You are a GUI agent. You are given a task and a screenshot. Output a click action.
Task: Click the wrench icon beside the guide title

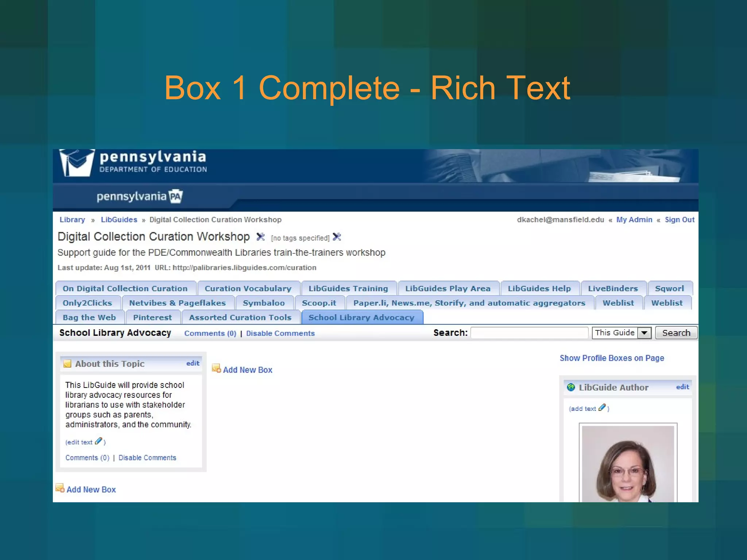(x=260, y=237)
